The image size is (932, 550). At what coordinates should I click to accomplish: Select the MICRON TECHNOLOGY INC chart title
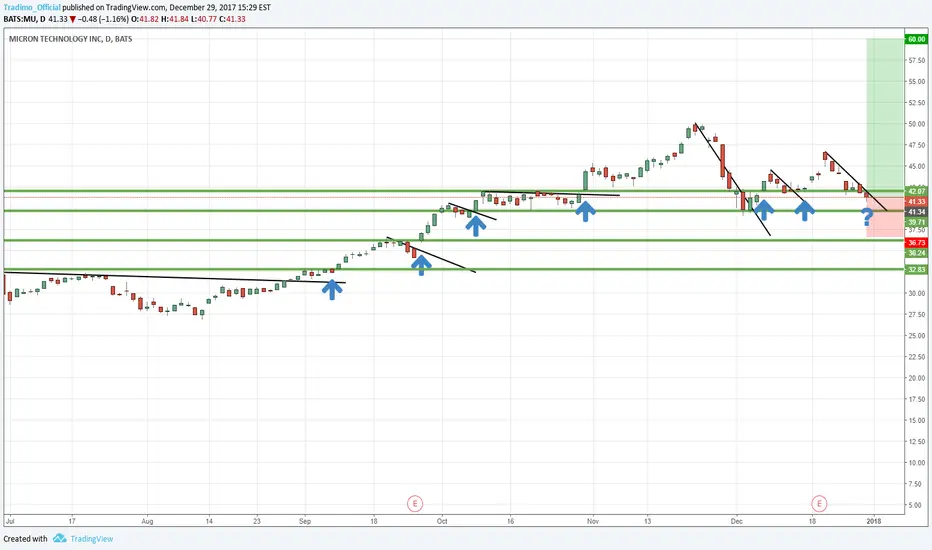71,39
